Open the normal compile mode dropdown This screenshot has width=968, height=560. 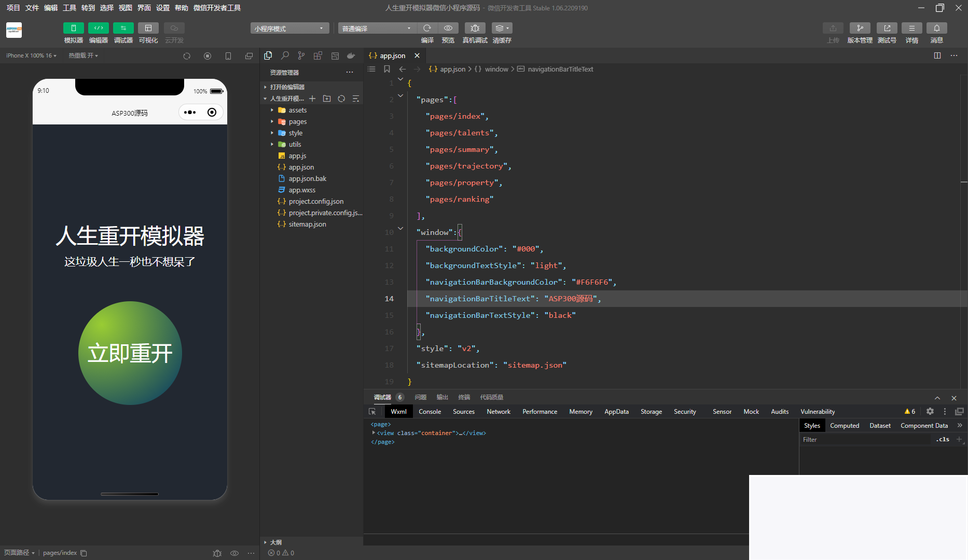pyautogui.click(x=377, y=29)
